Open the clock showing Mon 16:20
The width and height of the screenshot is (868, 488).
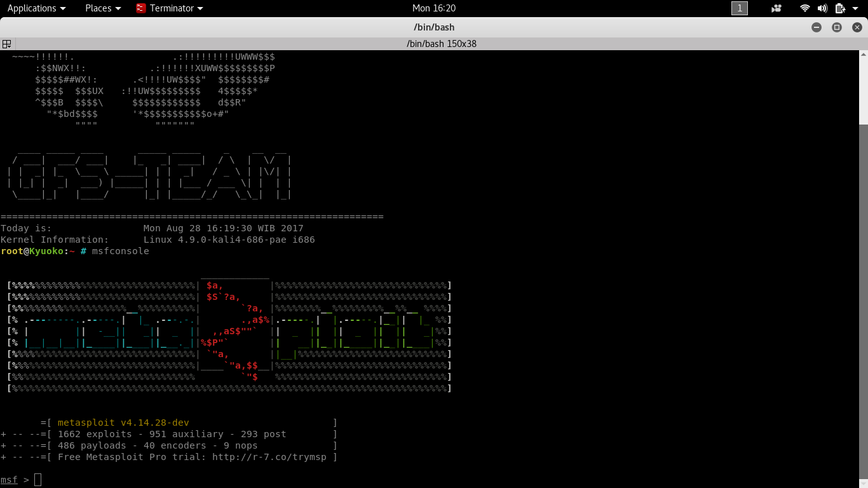point(434,8)
